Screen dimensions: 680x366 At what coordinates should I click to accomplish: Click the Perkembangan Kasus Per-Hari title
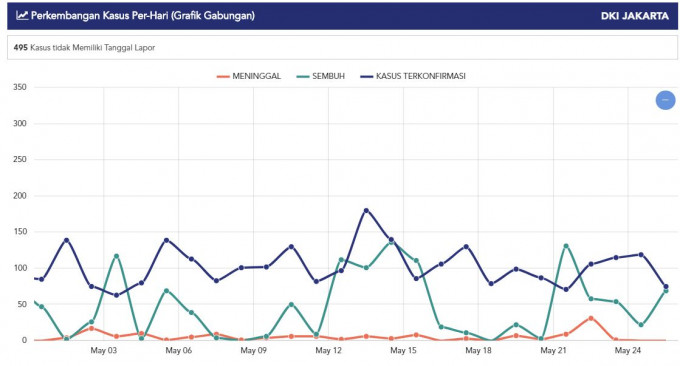[143, 16]
